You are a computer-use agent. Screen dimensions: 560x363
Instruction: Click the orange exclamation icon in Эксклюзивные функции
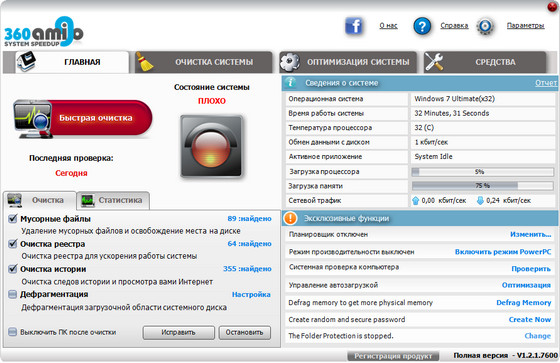[290, 218]
